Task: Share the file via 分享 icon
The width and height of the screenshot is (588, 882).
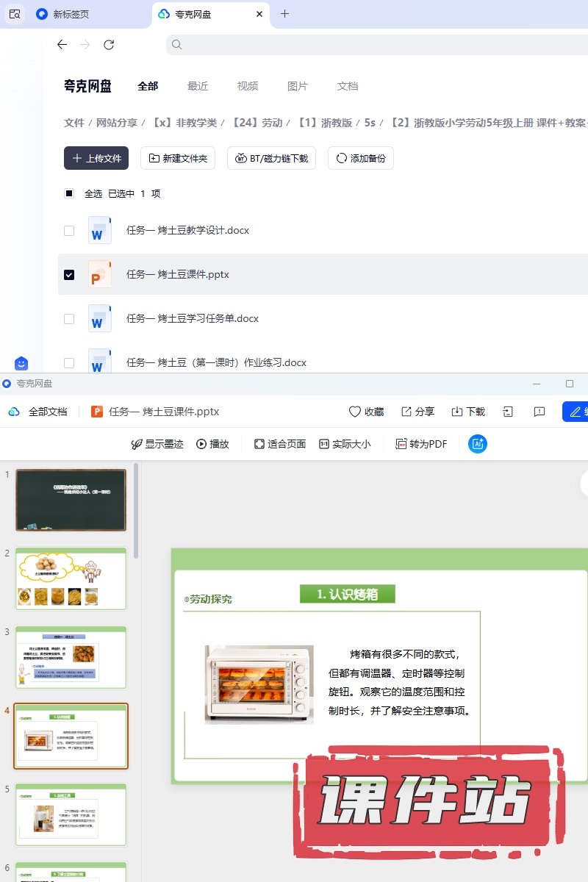Action: 406,412
